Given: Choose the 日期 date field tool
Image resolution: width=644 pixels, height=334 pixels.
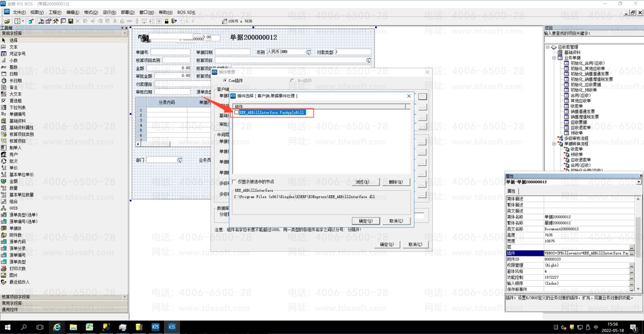Looking at the screenshot, I should 13,74.
